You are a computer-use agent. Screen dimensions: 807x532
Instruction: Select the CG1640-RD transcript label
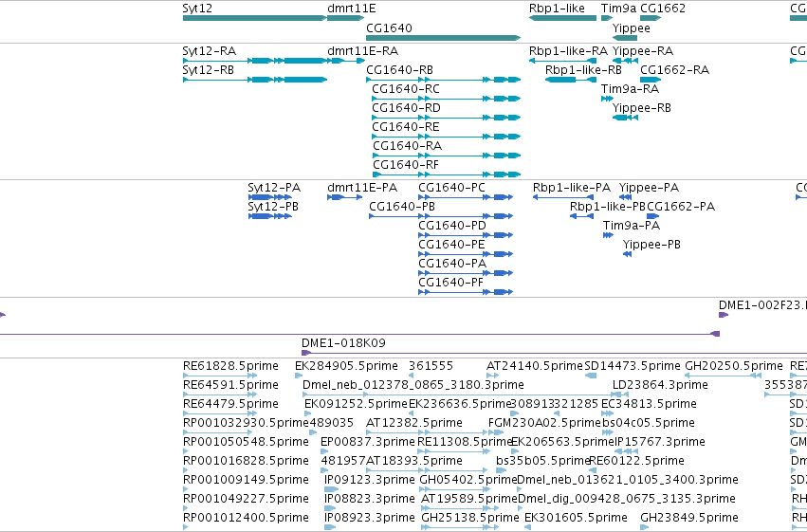point(407,108)
